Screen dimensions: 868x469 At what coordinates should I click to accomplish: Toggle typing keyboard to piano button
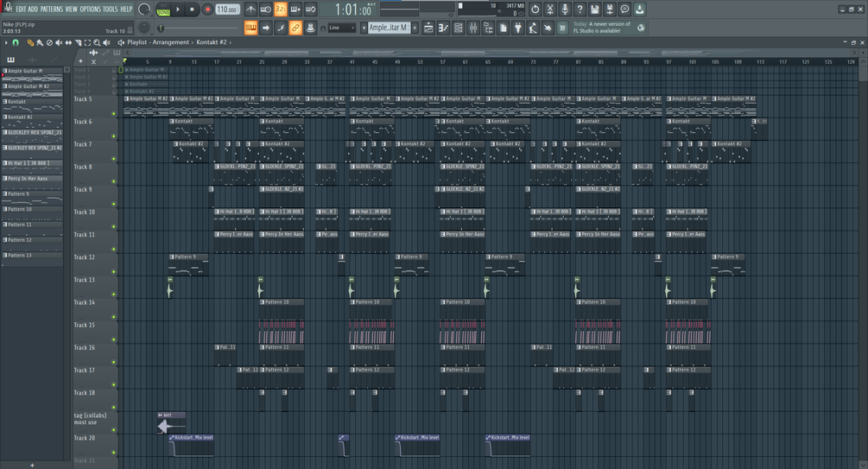[x=250, y=28]
